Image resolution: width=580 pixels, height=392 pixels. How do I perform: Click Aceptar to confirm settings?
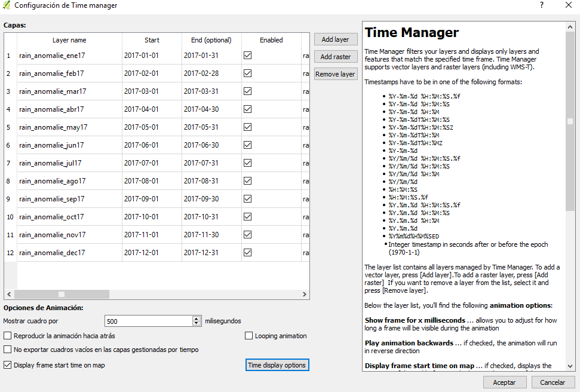[x=505, y=382]
